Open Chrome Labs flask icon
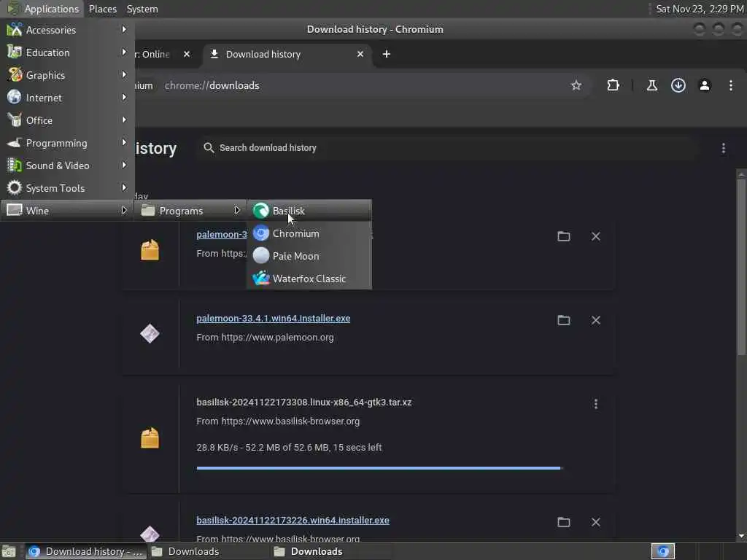The height and width of the screenshot is (560, 747). click(651, 85)
